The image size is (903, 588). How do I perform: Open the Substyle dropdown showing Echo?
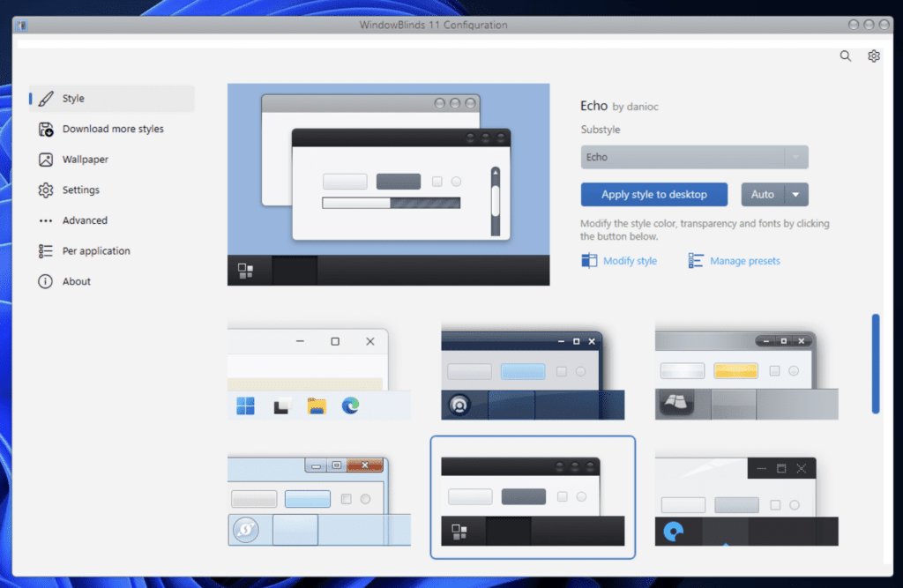point(694,156)
